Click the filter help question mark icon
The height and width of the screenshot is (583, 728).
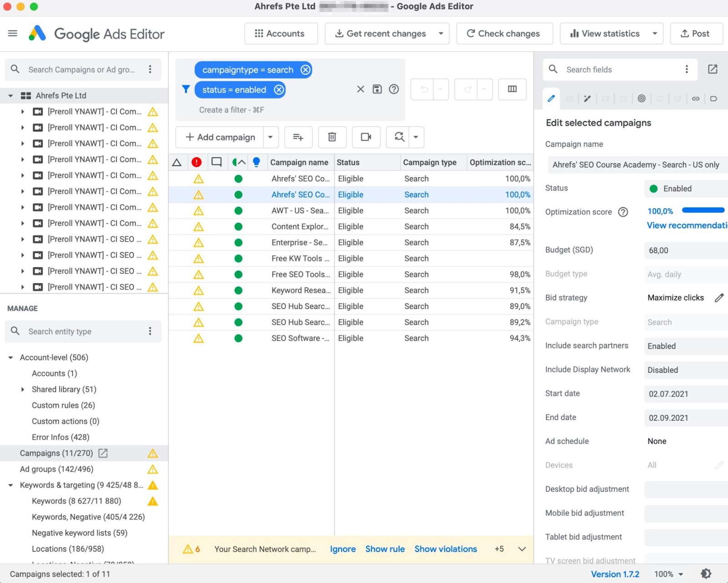[x=394, y=89]
